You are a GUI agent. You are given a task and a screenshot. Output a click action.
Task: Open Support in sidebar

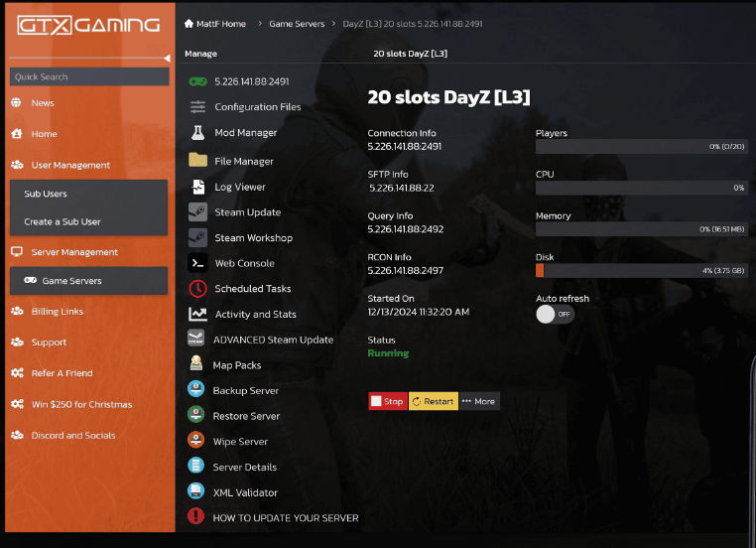[49, 342]
